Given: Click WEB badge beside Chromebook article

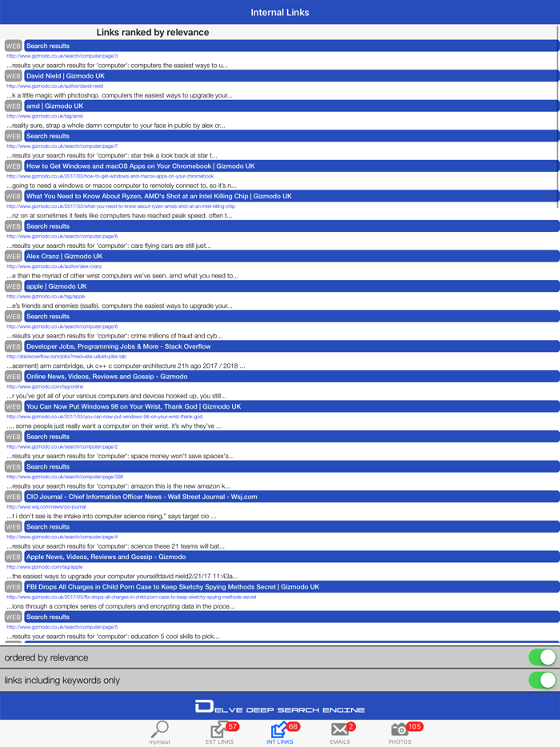Looking at the screenshot, I should click(14, 166).
